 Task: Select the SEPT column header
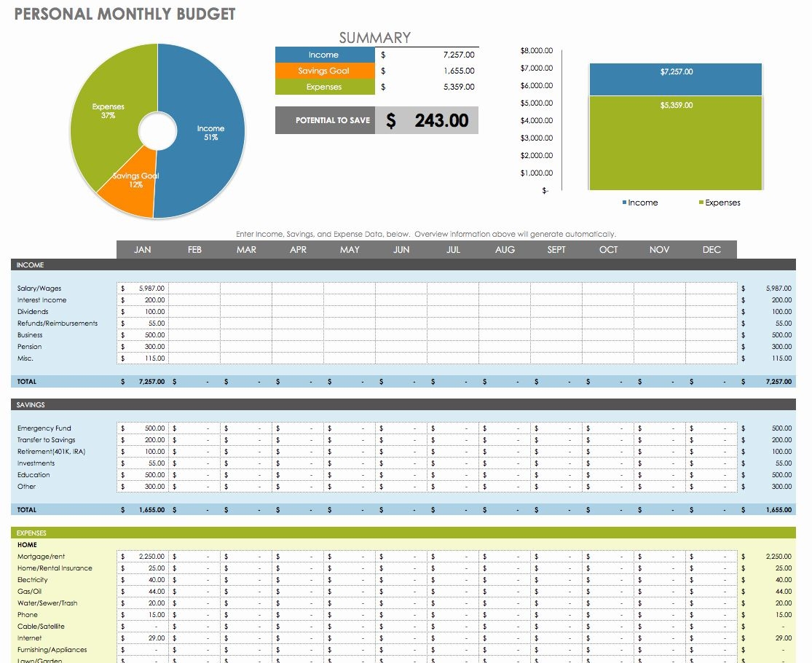(556, 250)
